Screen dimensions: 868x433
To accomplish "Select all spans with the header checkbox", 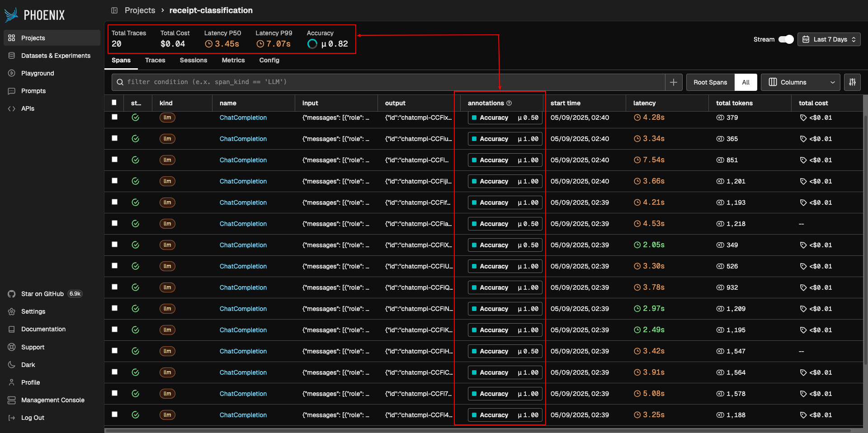I will click(x=114, y=103).
